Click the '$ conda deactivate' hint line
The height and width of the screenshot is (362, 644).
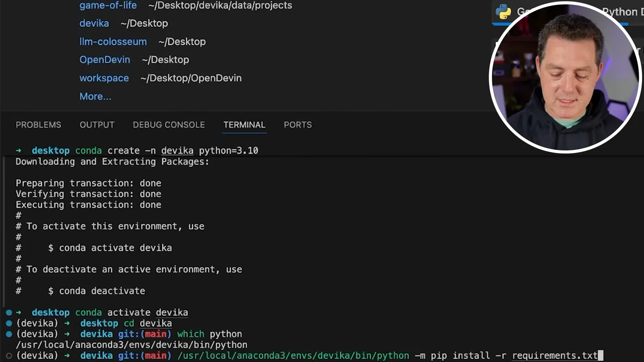(97, 291)
